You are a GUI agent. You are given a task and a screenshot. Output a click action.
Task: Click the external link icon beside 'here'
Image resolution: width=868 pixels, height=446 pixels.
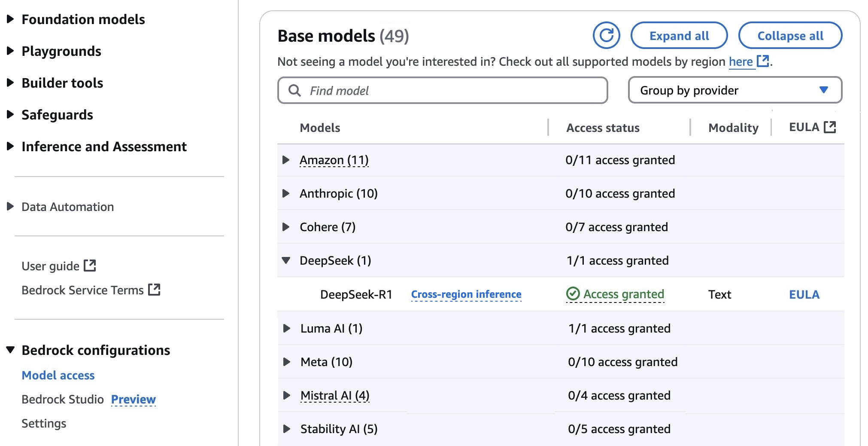point(762,61)
